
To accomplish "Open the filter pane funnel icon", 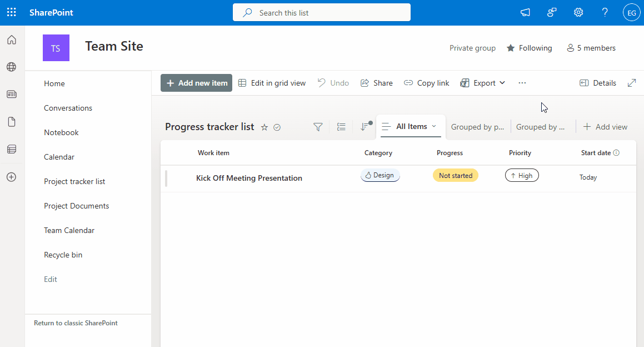I will (x=318, y=127).
